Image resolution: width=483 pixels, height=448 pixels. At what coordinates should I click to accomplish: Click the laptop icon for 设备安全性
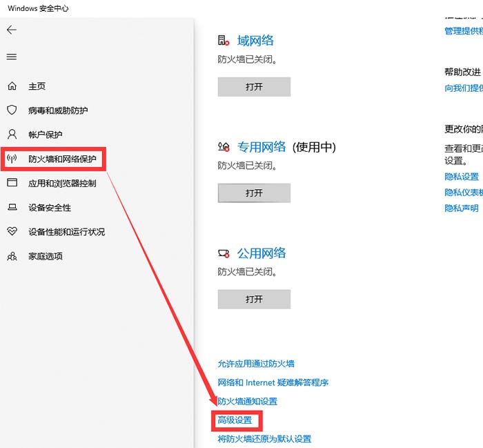[12, 207]
